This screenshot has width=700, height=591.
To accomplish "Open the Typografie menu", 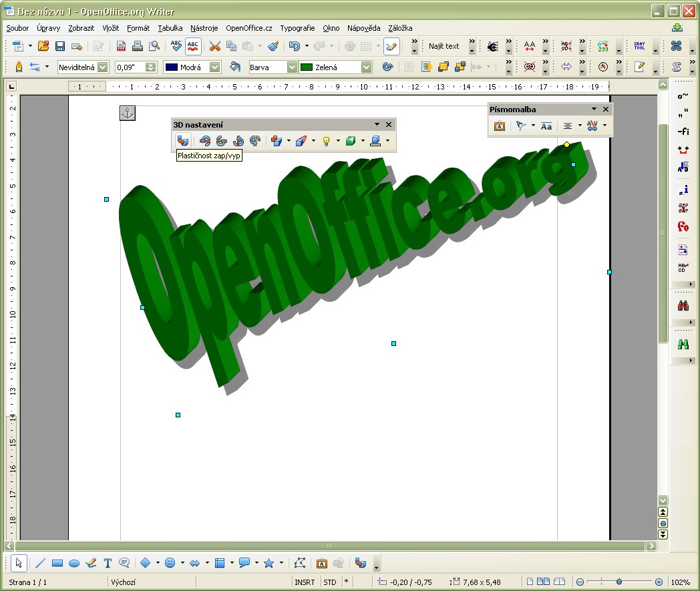I will pyautogui.click(x=297, y=28).
